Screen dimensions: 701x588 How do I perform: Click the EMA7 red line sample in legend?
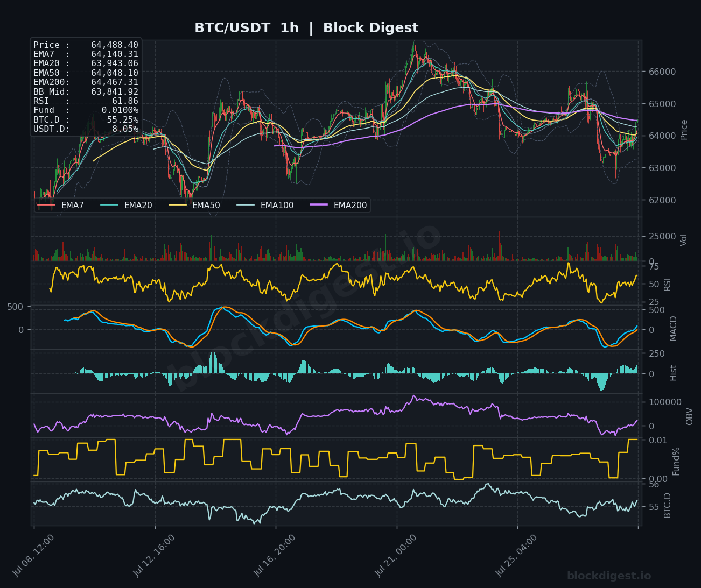pyautogui.click(x=46, y=206)
